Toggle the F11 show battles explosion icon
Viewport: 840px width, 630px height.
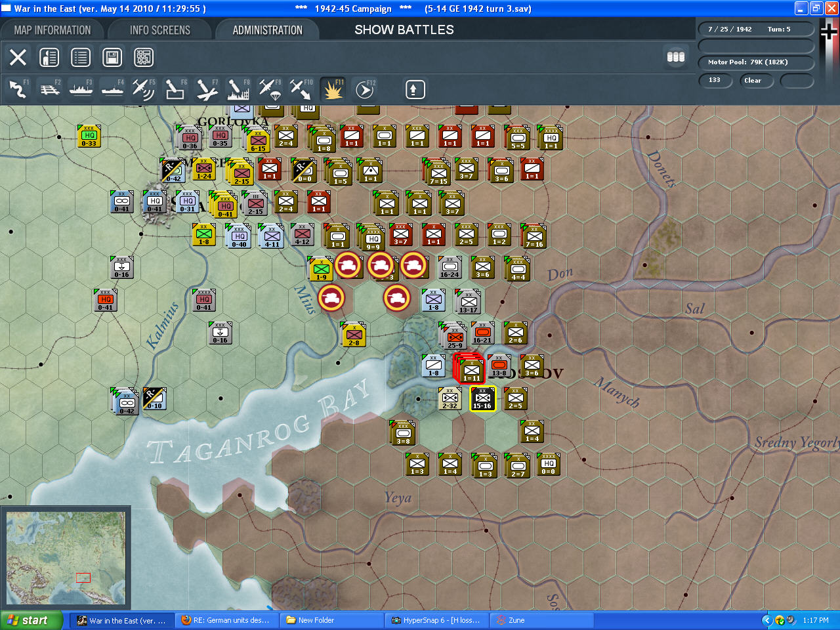[x=333, y=89]
